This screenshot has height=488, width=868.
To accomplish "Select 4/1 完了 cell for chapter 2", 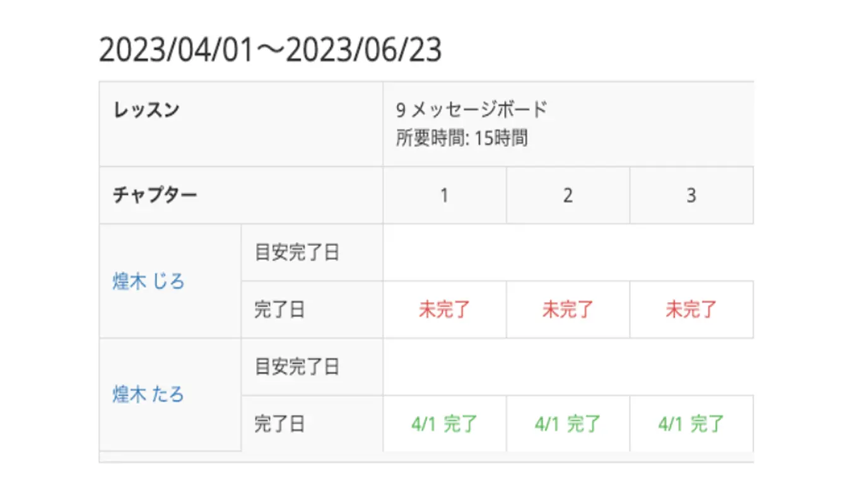I will click(568, 424).
